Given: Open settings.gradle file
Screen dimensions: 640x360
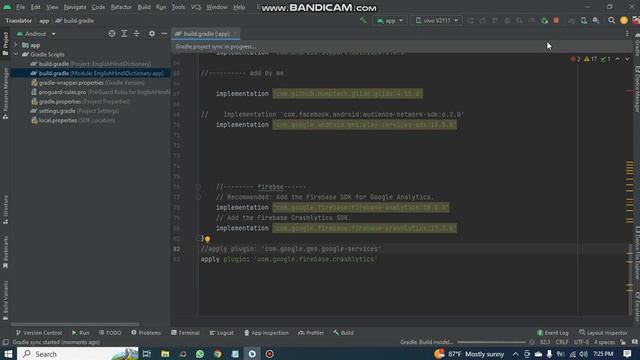Looking at the screenshot, I should point(75,111).
